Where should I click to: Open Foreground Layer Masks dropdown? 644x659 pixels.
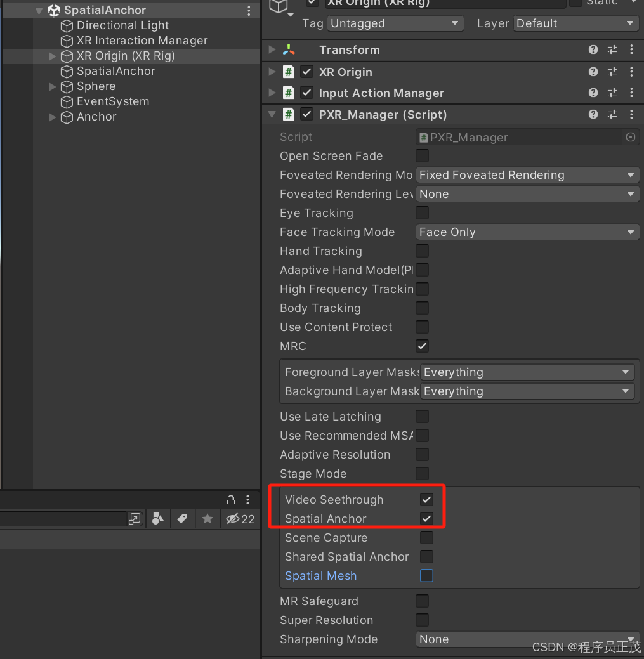pyautogui.click(x=527, y=372)
